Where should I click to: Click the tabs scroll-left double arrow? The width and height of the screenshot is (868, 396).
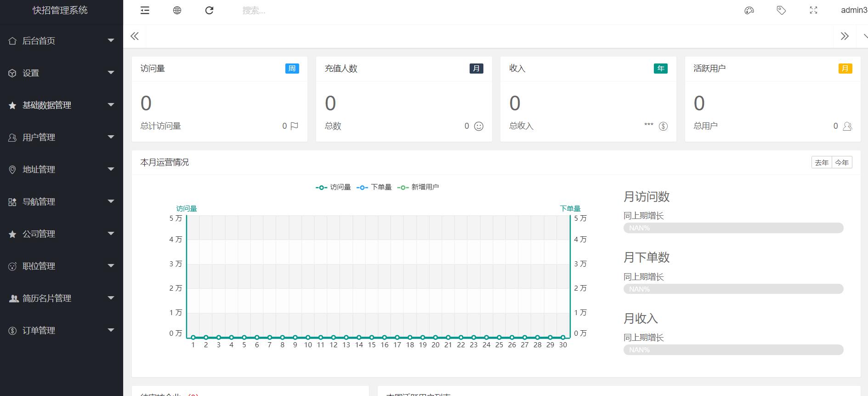click(135, 36)
